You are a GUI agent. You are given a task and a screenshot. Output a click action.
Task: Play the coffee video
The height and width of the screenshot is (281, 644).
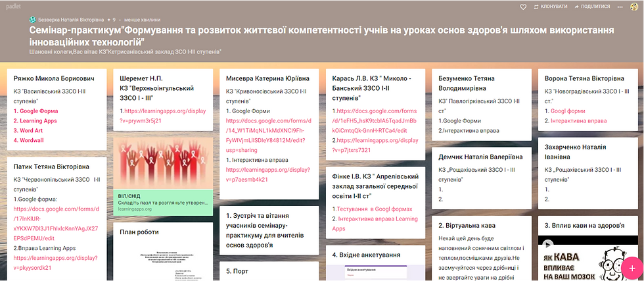(x=547, y=245)
